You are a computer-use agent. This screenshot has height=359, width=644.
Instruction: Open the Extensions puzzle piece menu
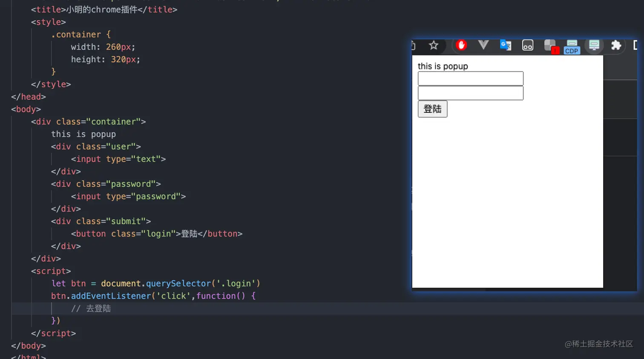(x=616, y=45)
